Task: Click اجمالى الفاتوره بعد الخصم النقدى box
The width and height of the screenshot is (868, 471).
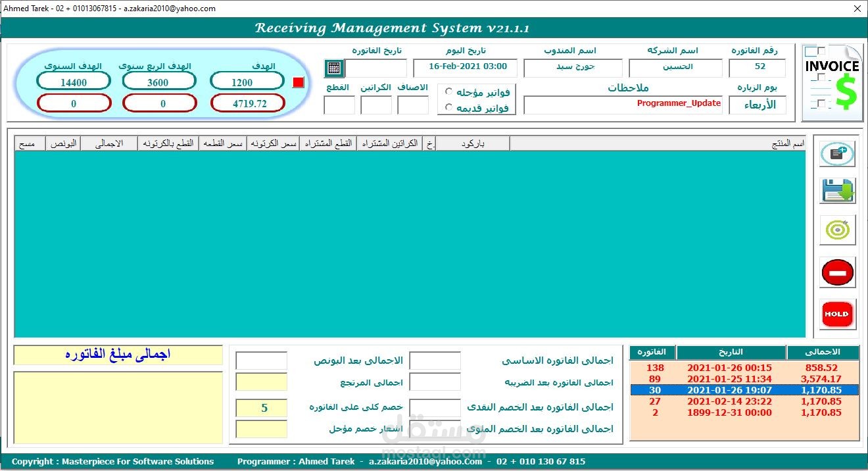Action: coord(435,408)
